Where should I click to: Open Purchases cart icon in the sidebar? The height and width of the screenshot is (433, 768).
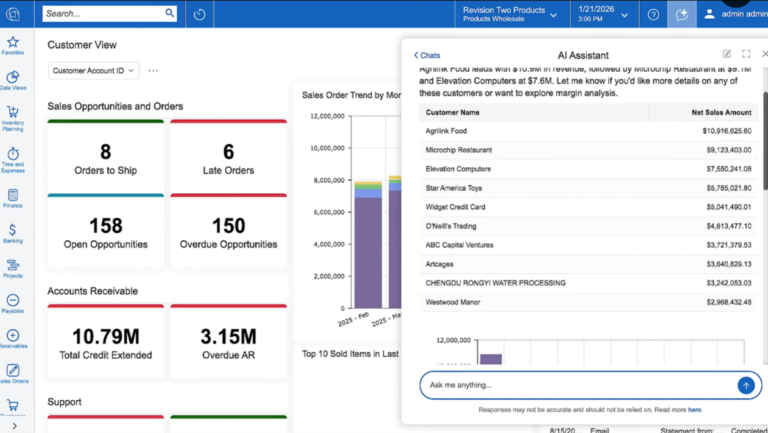[x=13, y=406]
